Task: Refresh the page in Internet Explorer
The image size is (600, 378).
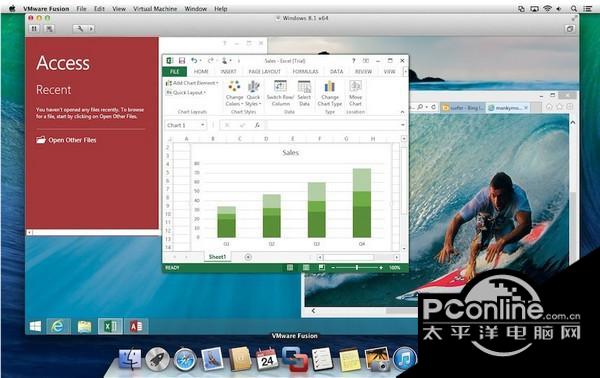Action: point(434,107)
